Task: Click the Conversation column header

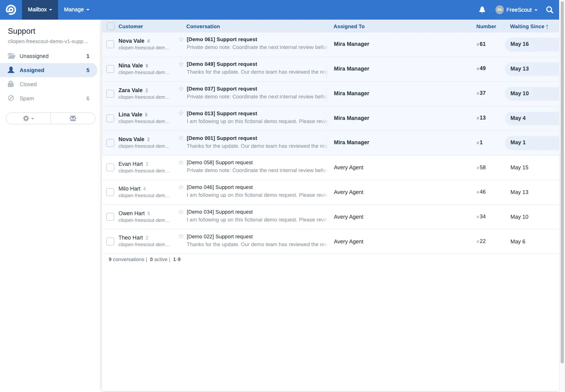Action: pyautogui.click(x=203, y=26)
